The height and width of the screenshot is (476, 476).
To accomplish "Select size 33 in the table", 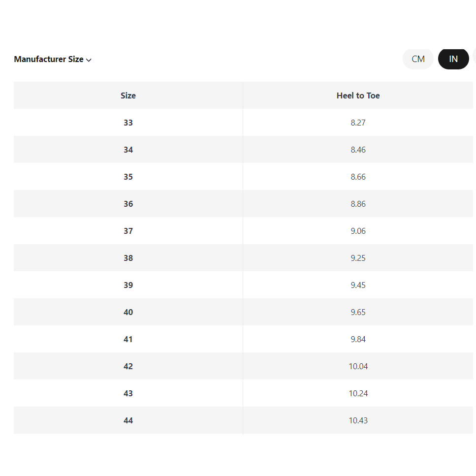I will pyautogui.click(x=128, y=123).
